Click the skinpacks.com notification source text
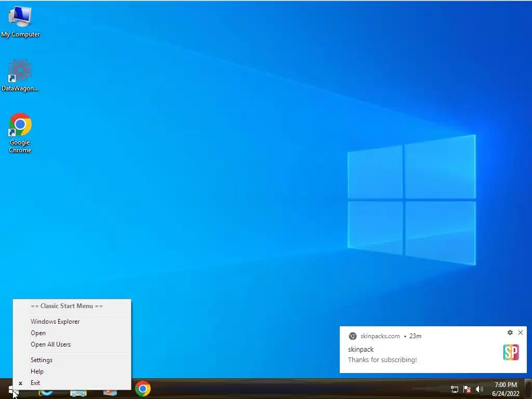This screenshot has width=532, height=399. click(380, 336)
